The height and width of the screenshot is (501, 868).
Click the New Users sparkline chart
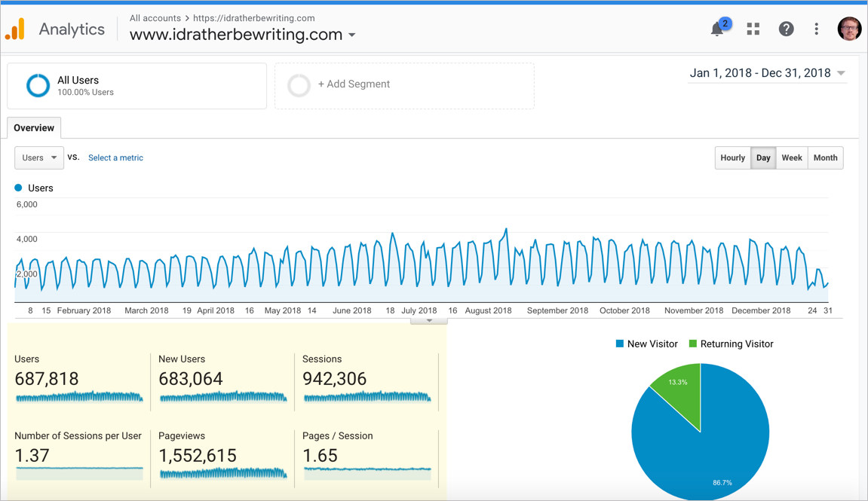pos(223,396)
